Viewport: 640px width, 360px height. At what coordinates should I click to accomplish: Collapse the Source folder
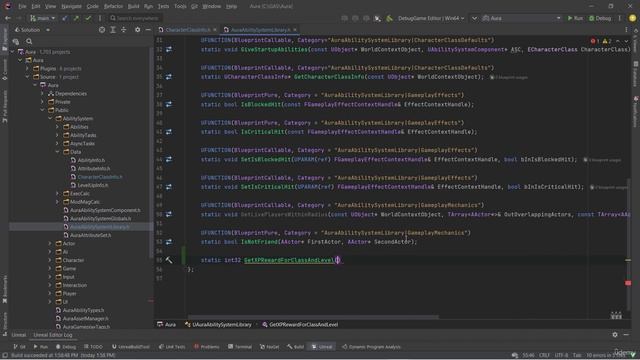(28, 77)
